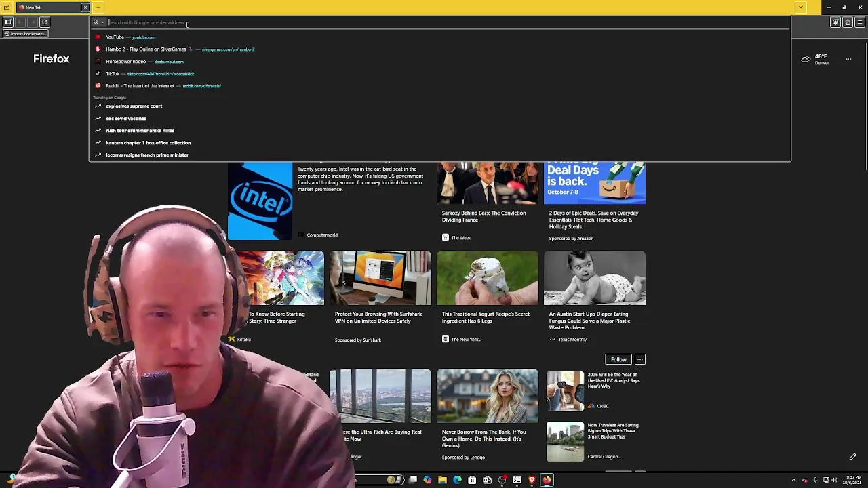This screenshot has height=488, width=868.
Task: Open the extensions puzzle icon
Action: click(848, 22)
